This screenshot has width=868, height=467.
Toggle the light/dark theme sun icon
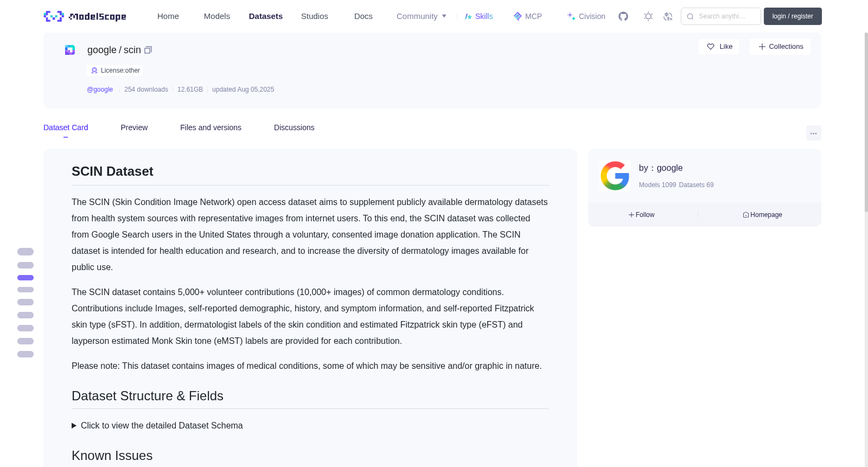click(x=648, y=16)
